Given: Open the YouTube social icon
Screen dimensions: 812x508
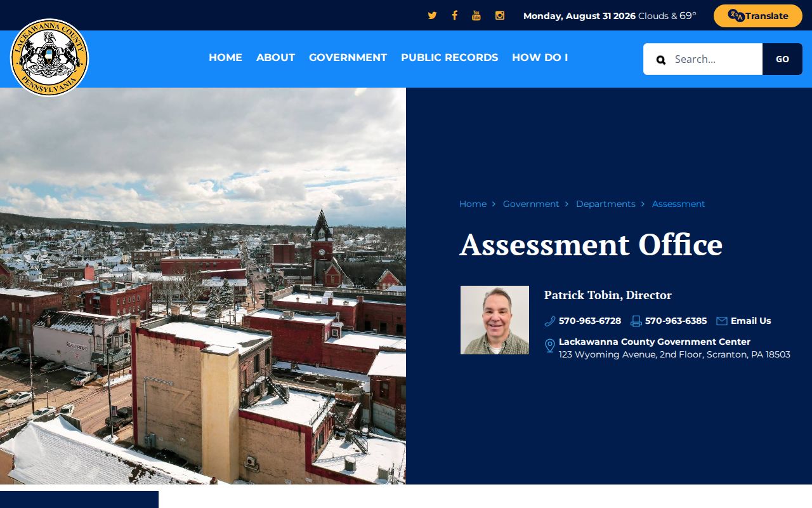Looking at the screenshot, I should (x=476, y=16).
